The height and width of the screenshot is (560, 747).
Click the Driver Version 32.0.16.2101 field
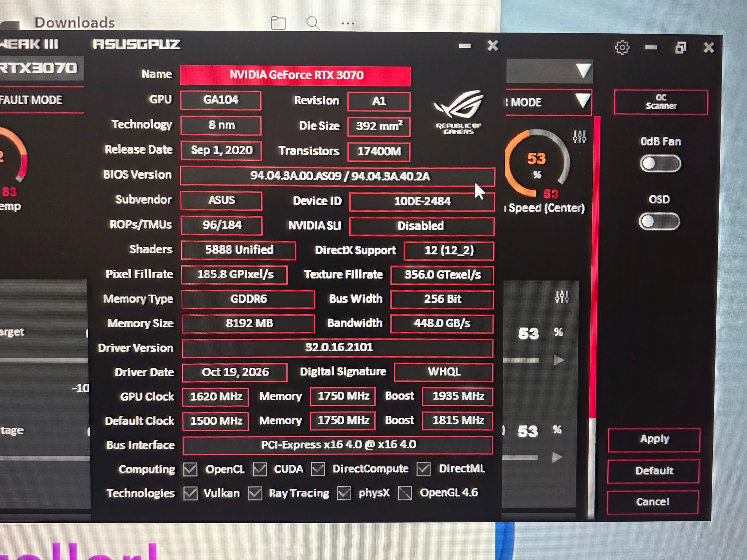(337, 348)
